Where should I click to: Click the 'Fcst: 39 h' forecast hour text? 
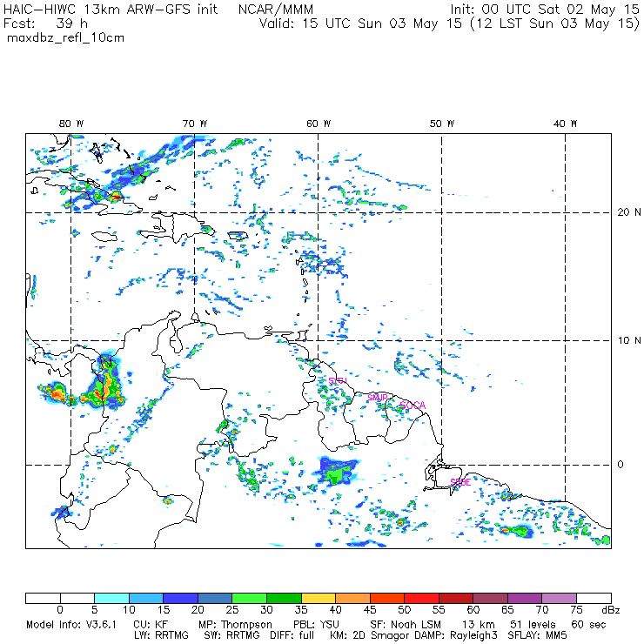(x=45, y=23)
